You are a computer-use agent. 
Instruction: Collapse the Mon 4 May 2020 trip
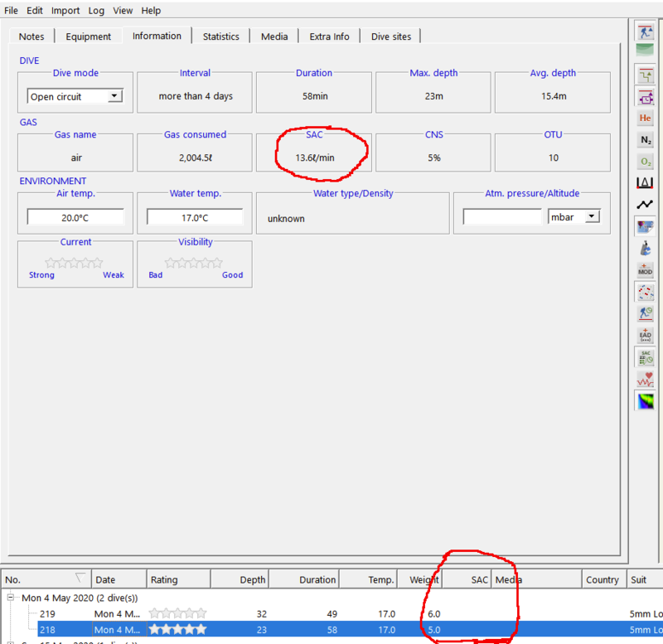click(12, 598)
